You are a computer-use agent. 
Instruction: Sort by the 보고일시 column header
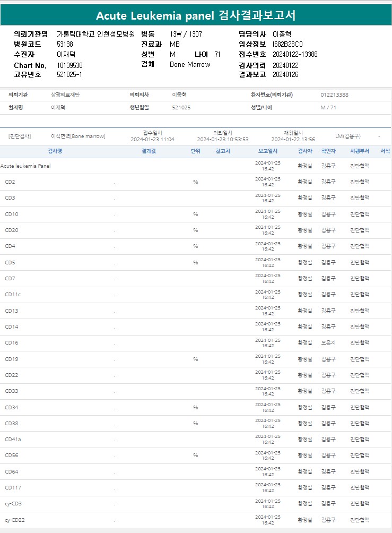pos(267,151)
